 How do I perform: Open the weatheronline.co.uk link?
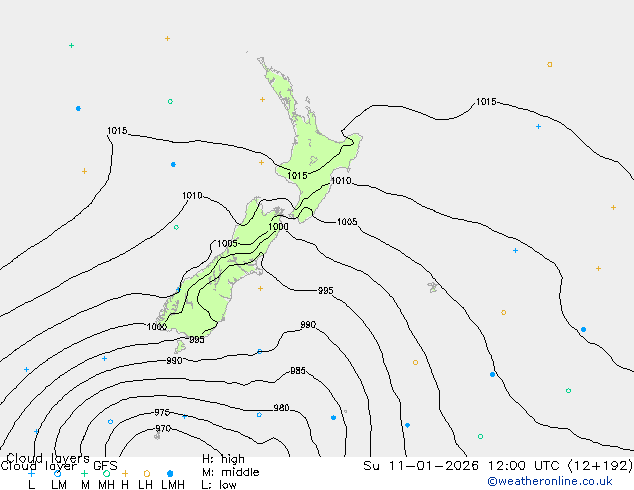click(550, 482)
